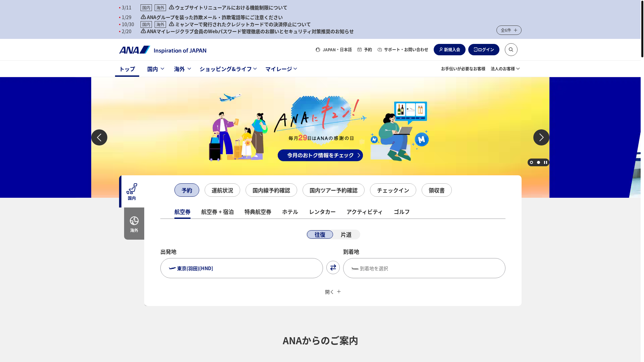Select second carousel dot indicator

coord(538,162)
